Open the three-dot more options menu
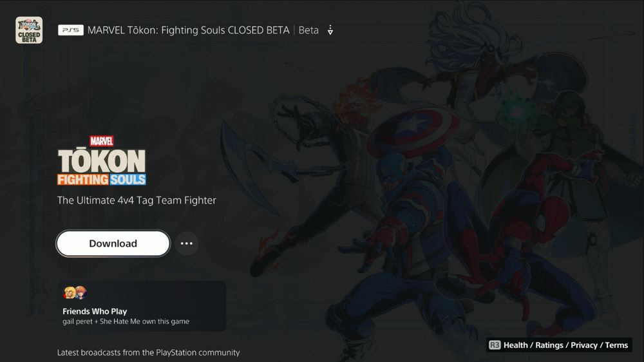Viewport: 644px width, 362px height. (187, 243)
